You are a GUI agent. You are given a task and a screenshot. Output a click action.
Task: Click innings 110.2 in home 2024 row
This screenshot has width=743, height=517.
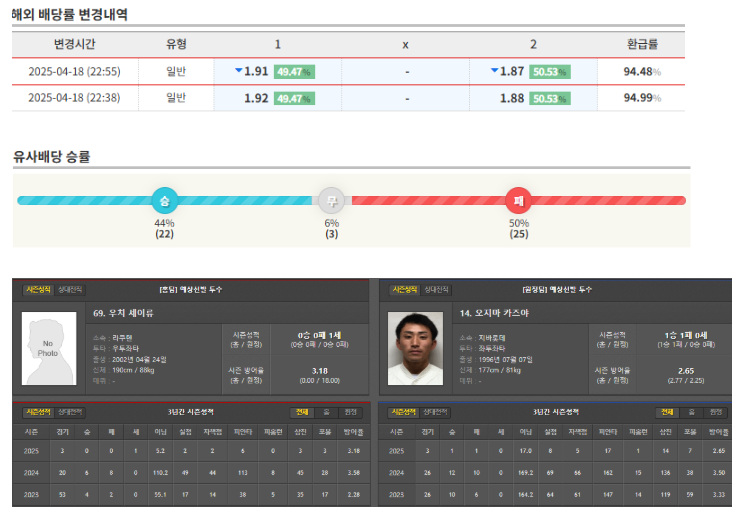(161, 472)
